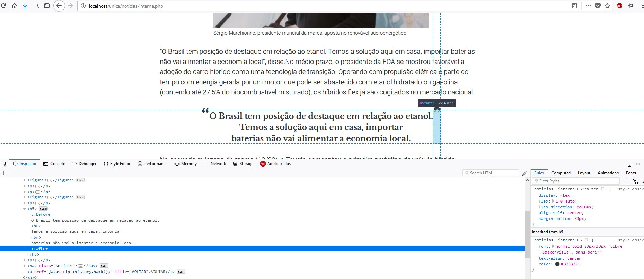Viewport: 644px width, 279px height.
Task: Switch to the Layout sidebar tab
Action: [584, 173]
